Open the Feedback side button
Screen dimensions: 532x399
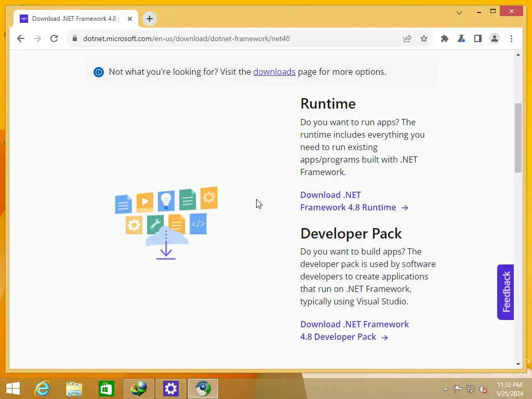pyautogui.click(x=506, y=292)
